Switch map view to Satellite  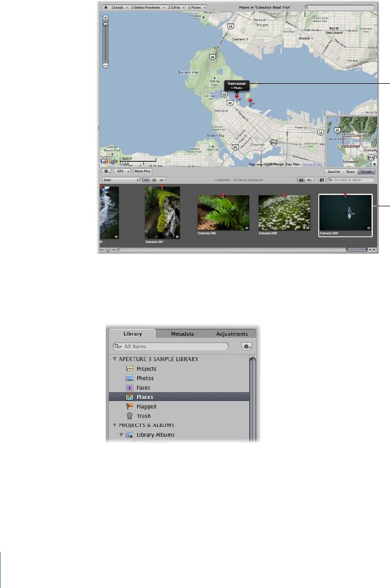(x=334, y=171)
